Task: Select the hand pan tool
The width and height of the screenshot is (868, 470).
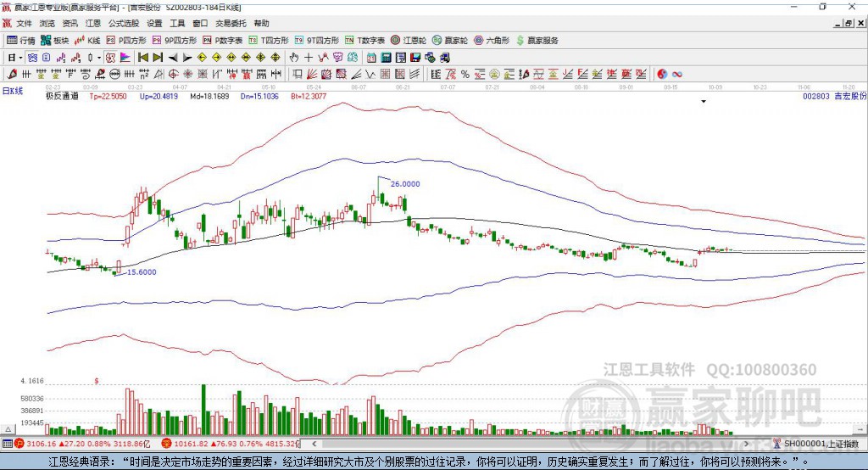Action: click(294, 58)
